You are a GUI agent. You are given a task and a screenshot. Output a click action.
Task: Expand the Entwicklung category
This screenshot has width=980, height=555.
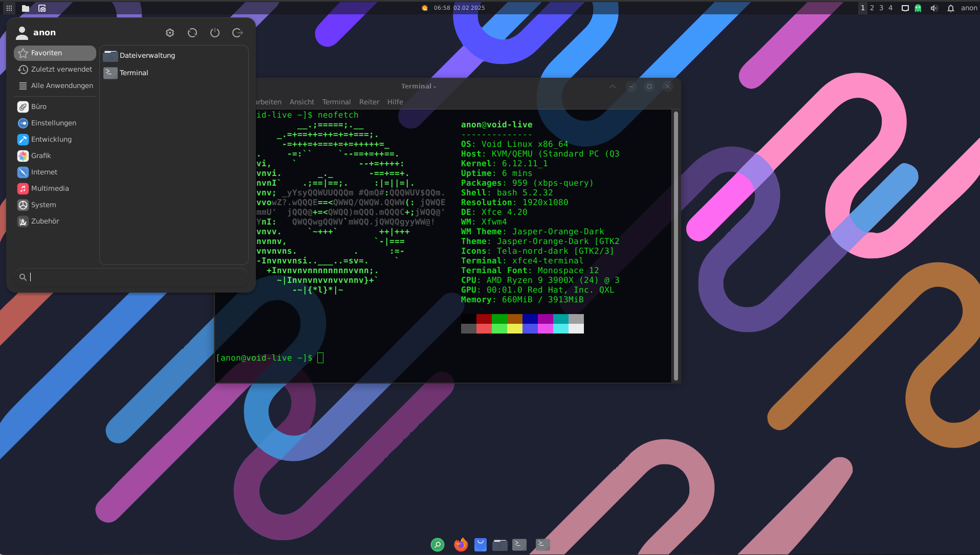[x=51, y=140]
